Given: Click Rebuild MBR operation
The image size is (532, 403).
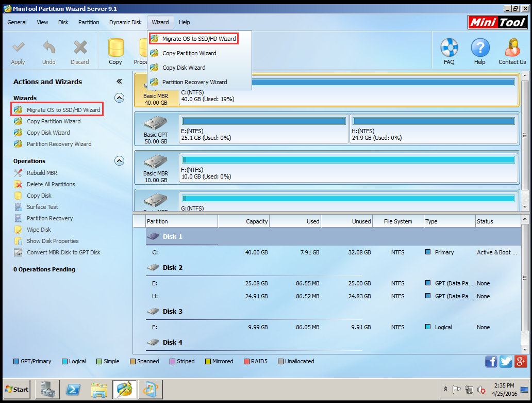Looking at the screenshot, I should point(36,173).
